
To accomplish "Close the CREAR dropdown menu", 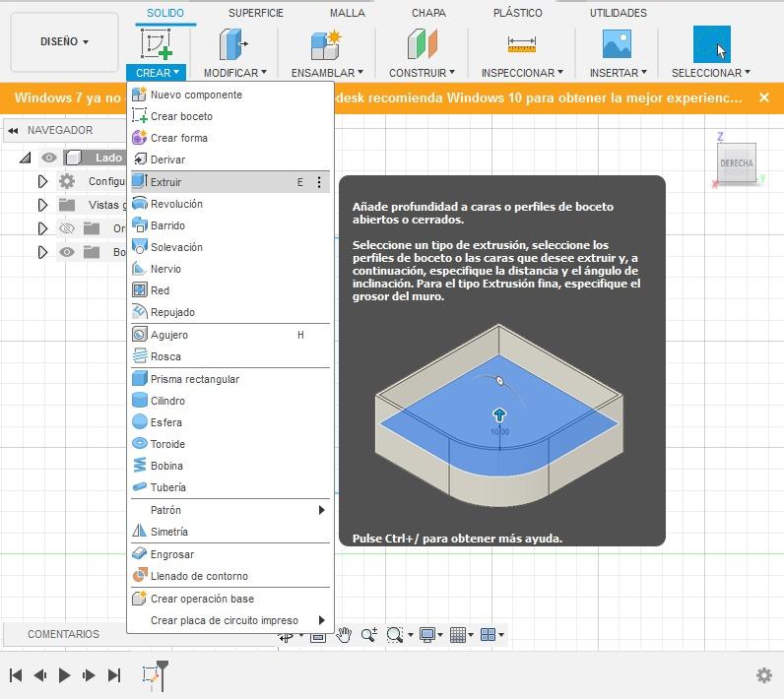I will (157, 73).
